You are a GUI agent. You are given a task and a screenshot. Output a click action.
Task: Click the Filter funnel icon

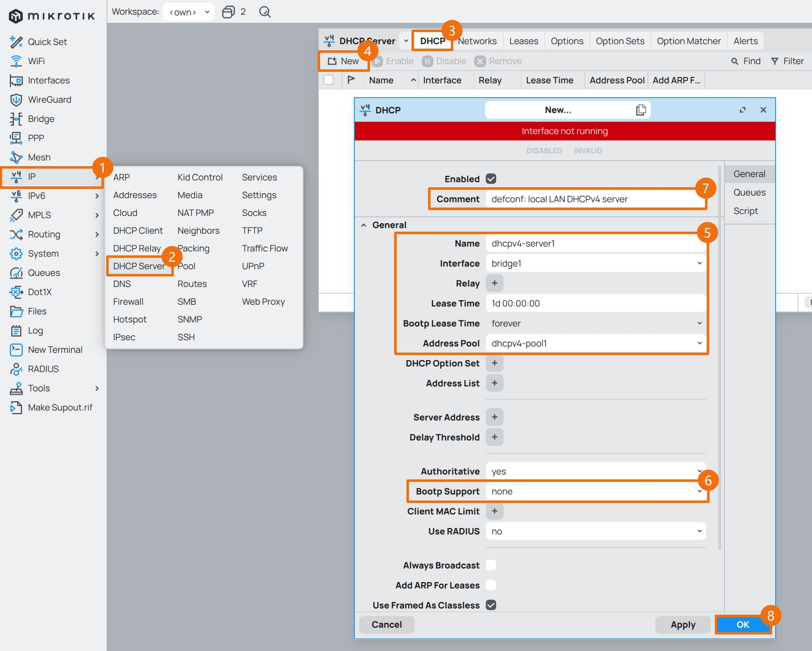[774, 61]
